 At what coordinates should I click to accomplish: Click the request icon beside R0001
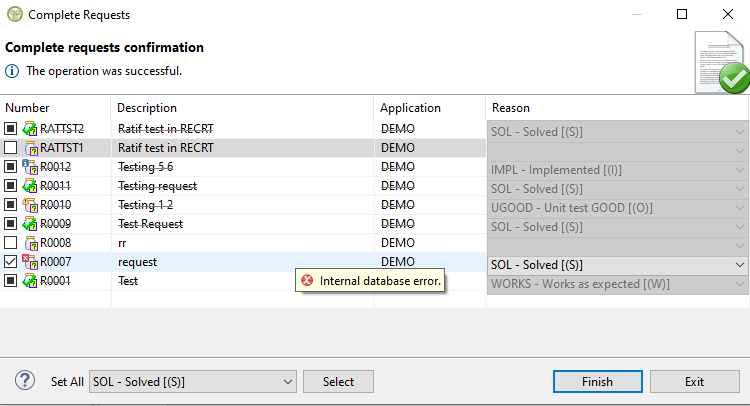pyautogui.click(x=30, y=281)
